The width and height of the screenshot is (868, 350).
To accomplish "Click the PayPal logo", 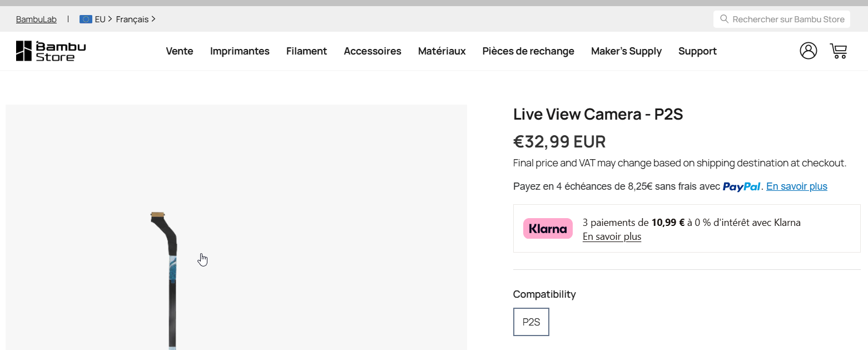I will click(741, 186).
